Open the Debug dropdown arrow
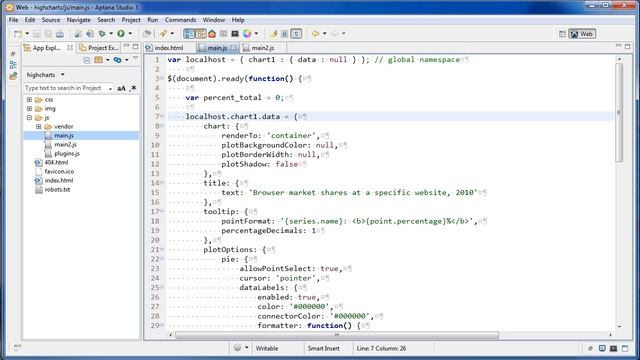Image resolution: width=640 pixels, height=360 pixels. click(x=111, y=34)
